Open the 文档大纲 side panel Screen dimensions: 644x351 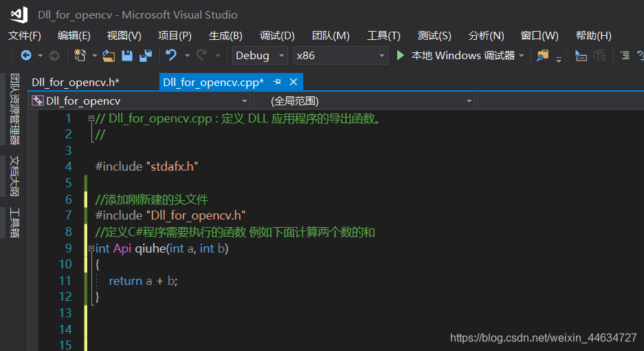[x=14, y=176]
